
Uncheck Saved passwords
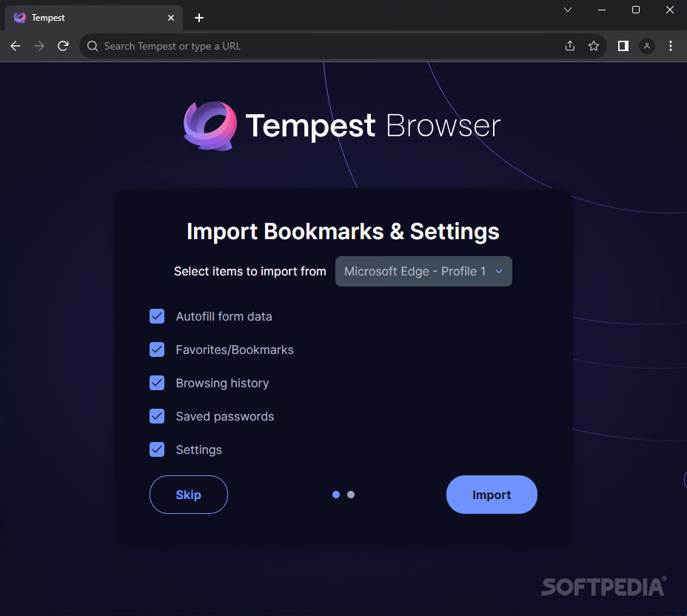pos(157,416)
